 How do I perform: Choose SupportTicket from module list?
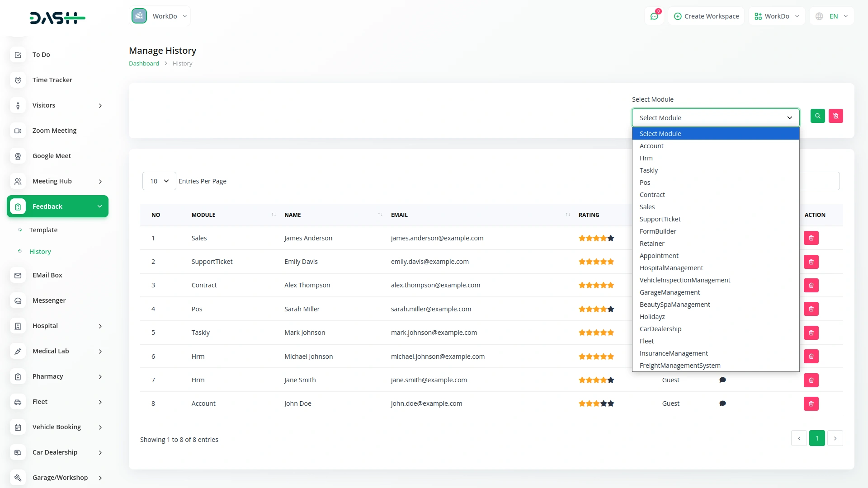pos(660,219)
